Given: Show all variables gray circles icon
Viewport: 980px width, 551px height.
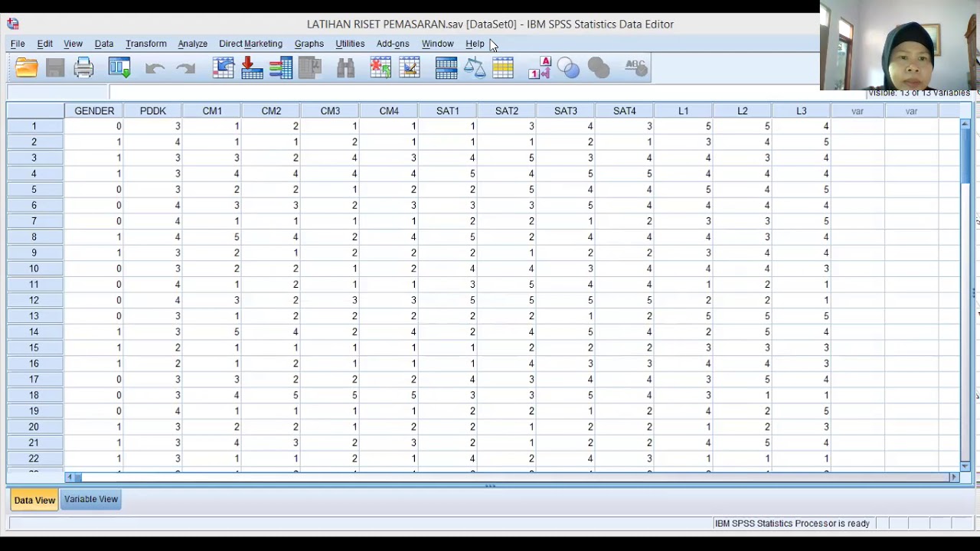Looking at the screenshot, I should pos(599,68).
